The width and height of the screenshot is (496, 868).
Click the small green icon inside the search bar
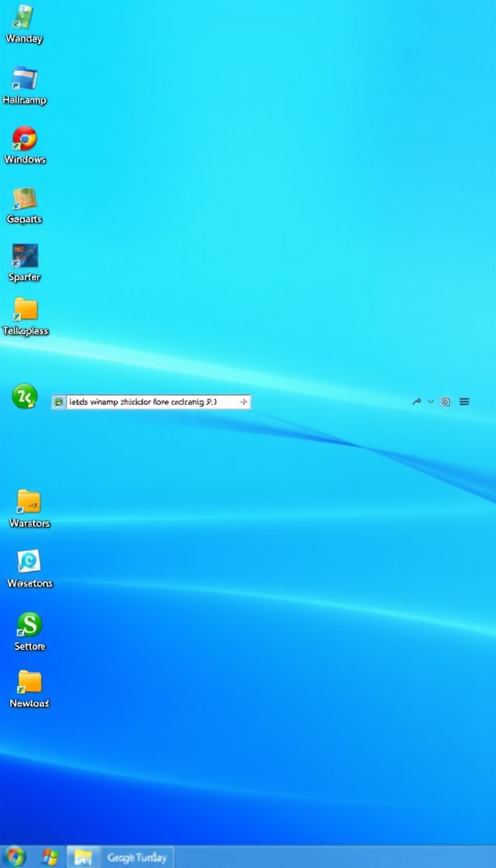[59, 402]
